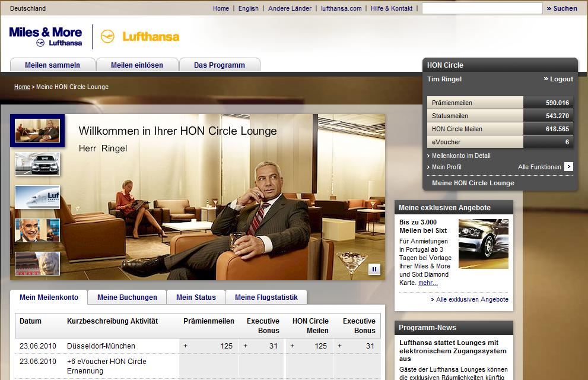Image resolution: width=588 pixels, height=380 pixels.
Task: Switch site language to English
Action: [x=248, y=8]
